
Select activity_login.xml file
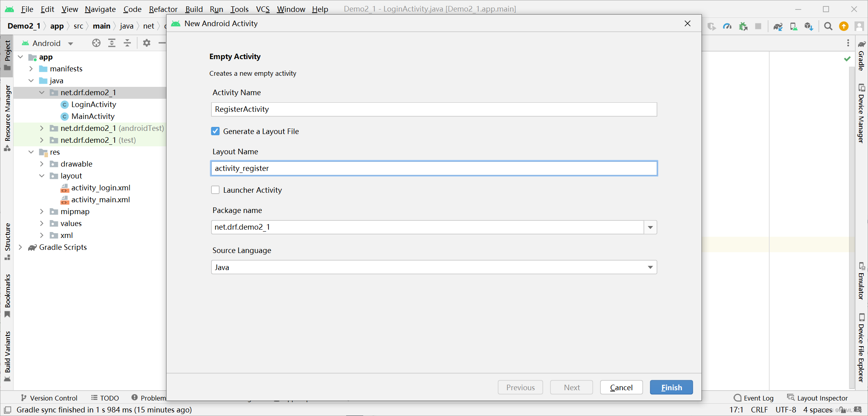pyautogui.click(x=101, y=188)
